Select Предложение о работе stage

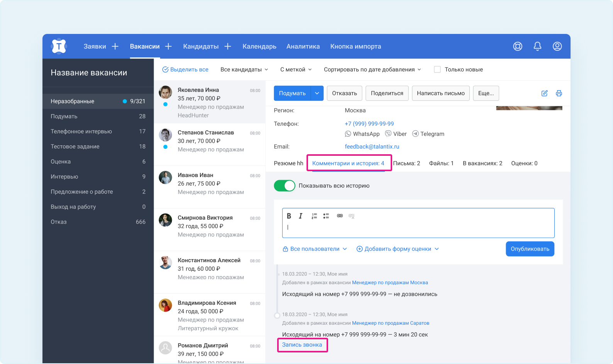[98, 192]
